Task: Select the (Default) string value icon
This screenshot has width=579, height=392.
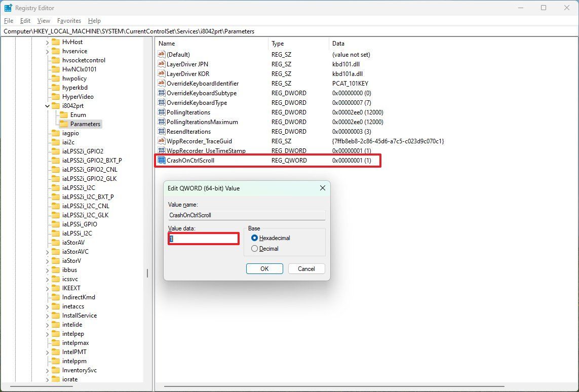Action: coord(162,54)
